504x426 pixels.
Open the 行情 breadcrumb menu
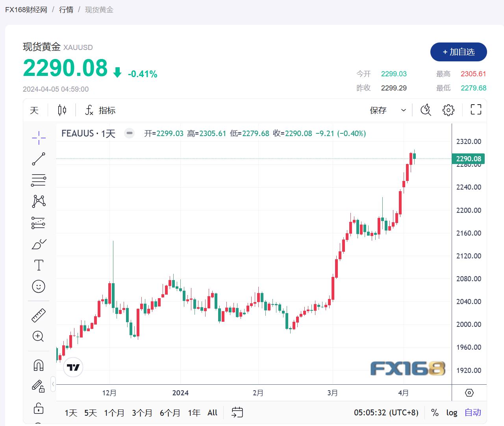(x=65, y=9)
